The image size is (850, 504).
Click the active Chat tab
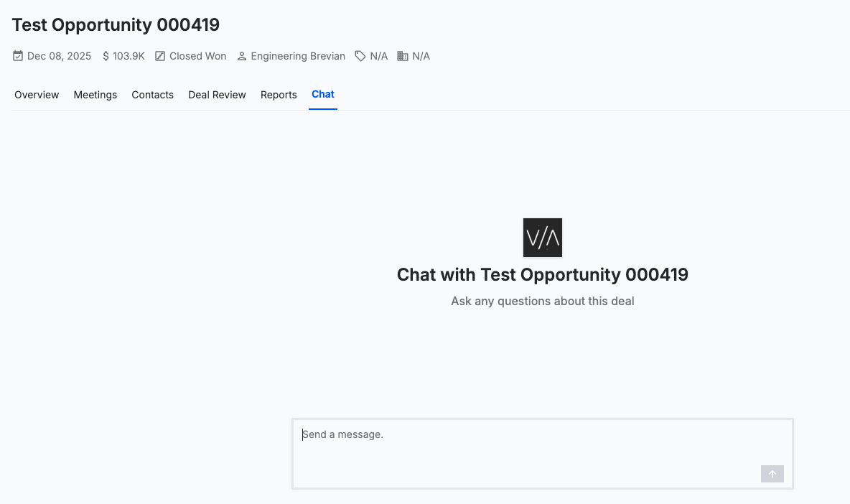322,94
